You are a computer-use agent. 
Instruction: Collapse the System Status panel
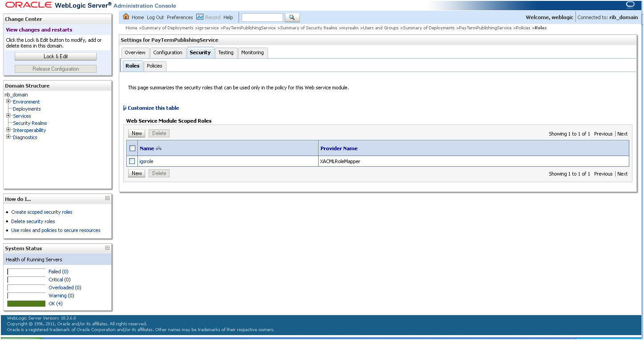pos(107,248)
